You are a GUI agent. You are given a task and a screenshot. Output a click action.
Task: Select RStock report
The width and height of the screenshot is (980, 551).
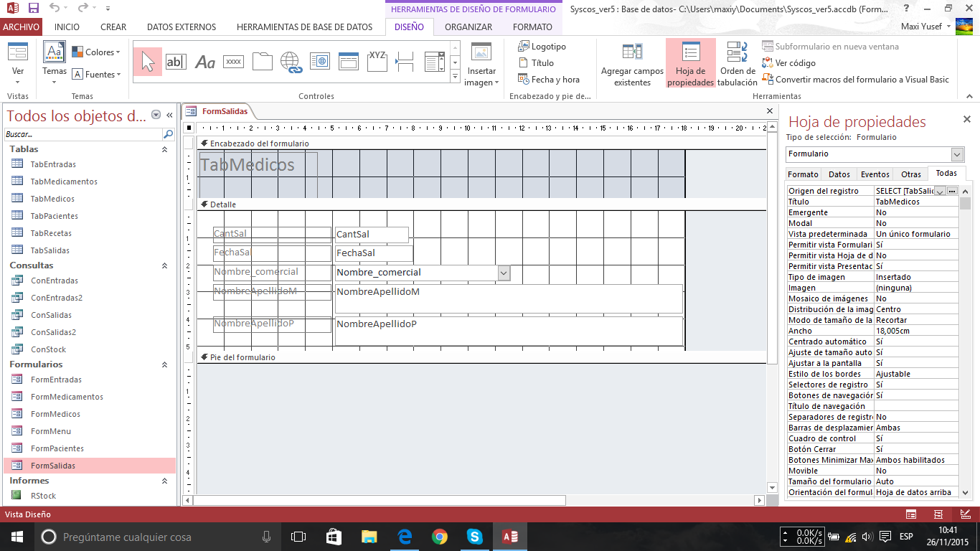point(43,496)
